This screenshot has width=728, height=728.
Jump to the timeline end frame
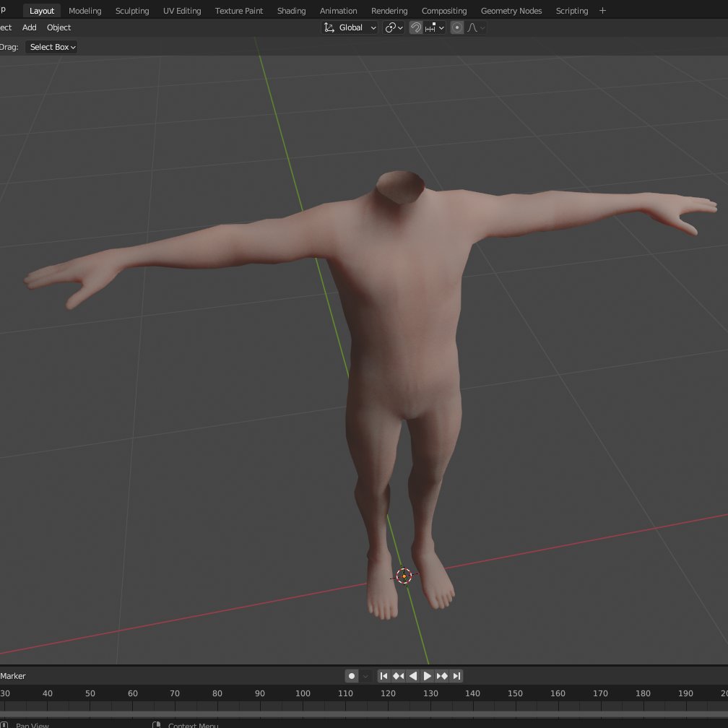tap(457, 676)
